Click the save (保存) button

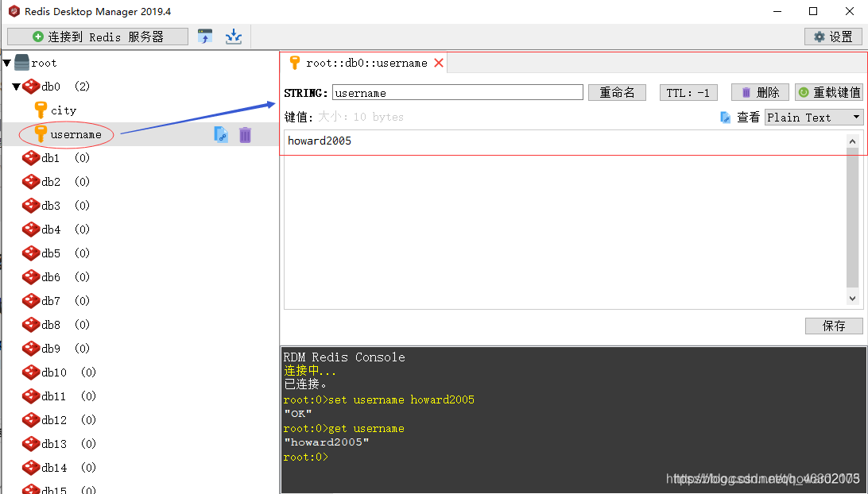(x=834, y=326)
